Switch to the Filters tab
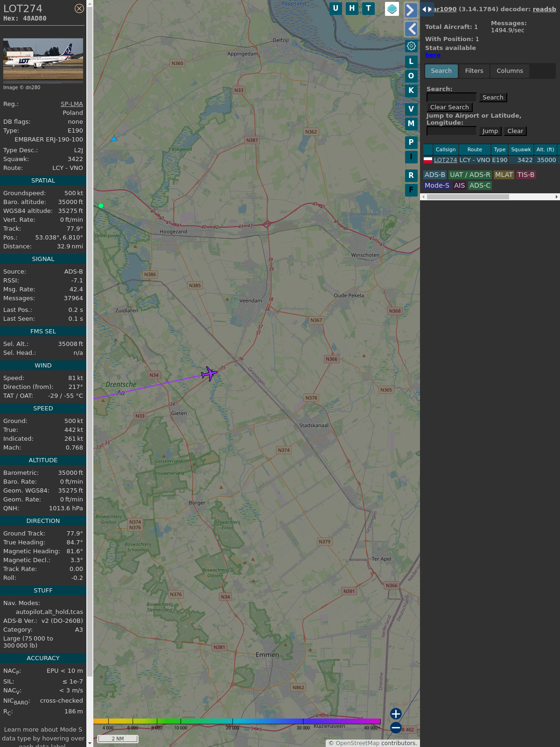The image size is (560, 747). [474, 71]
